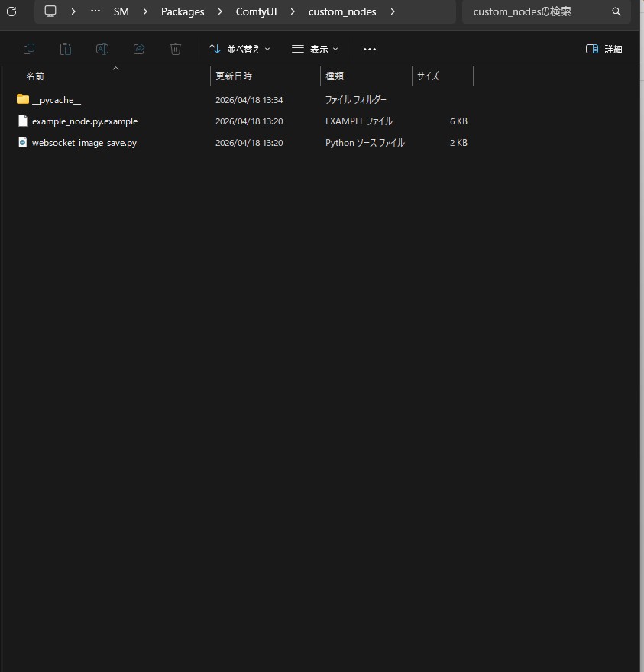Click the This PC monitor icon
The image size is (644, 672).
click(x=50, y=11)
